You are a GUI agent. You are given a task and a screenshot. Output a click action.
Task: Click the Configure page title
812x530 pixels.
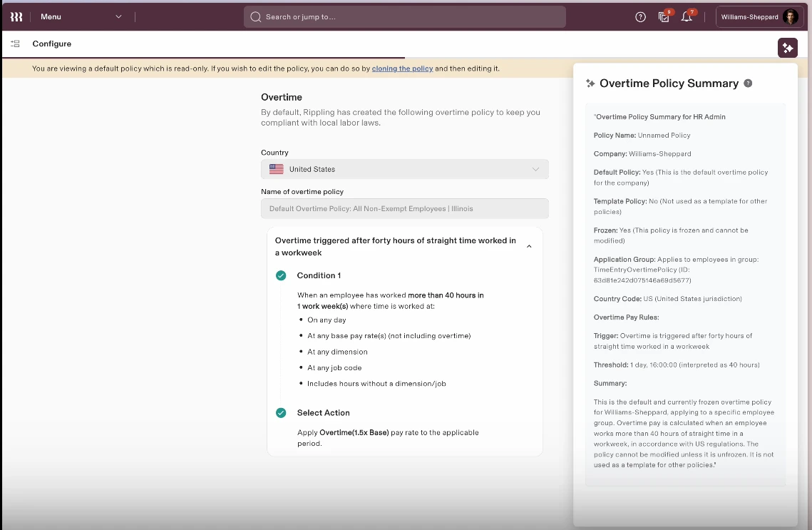click(x=52, y=44)
